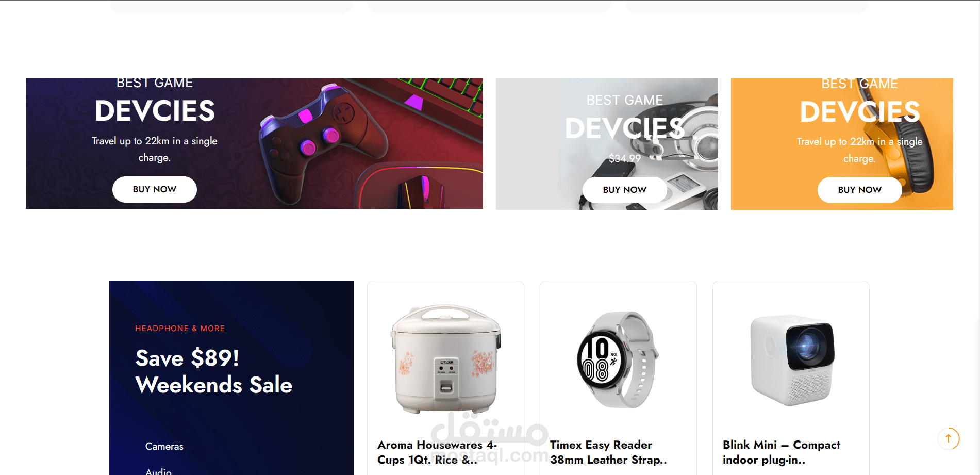The height and width of the screenshot is (475, 980).
Task: Open Blink Mini Compact indoor product title
Action: click(x=782, y=452)
